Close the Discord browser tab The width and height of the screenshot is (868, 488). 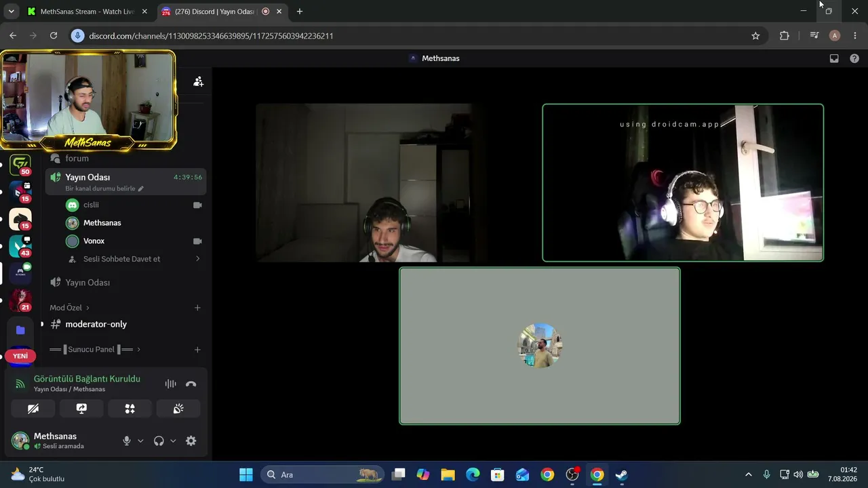click(x=279, y=12)
